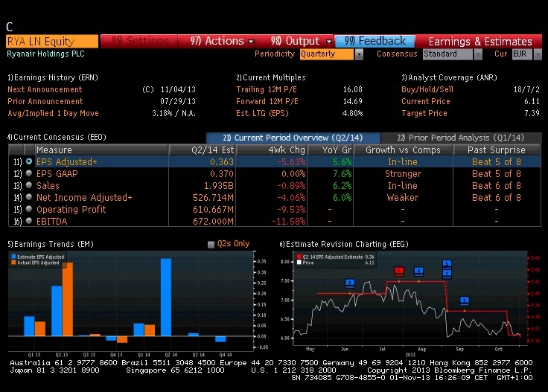Click the YoY Gr column header
Screen dimensions: 548x392
click(331, 150)
